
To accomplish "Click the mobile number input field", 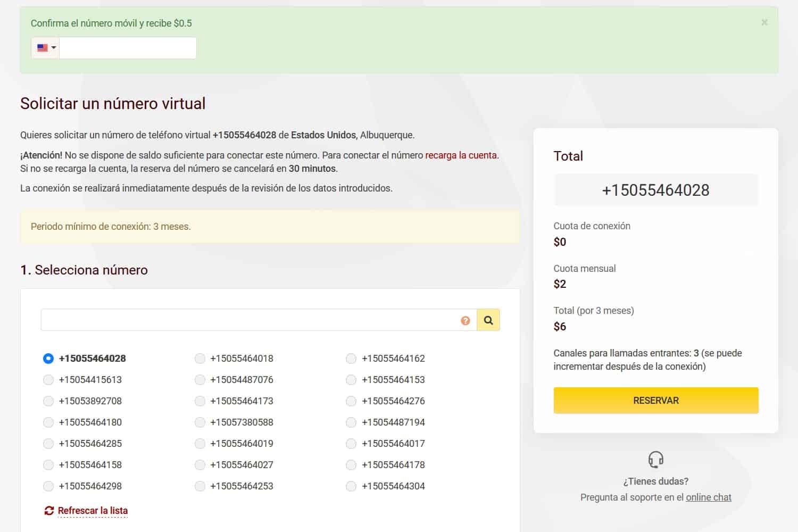I will [128, 48].
